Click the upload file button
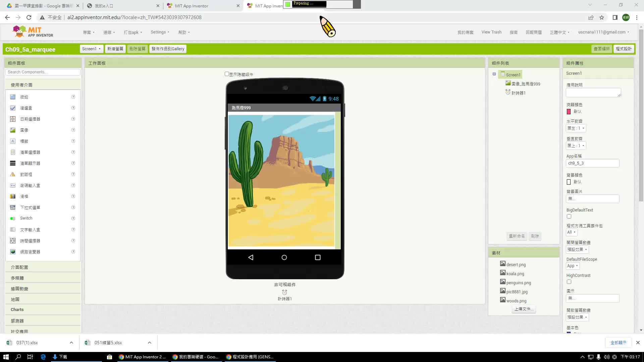Screen dimensions: 644x362 [524, 309]
